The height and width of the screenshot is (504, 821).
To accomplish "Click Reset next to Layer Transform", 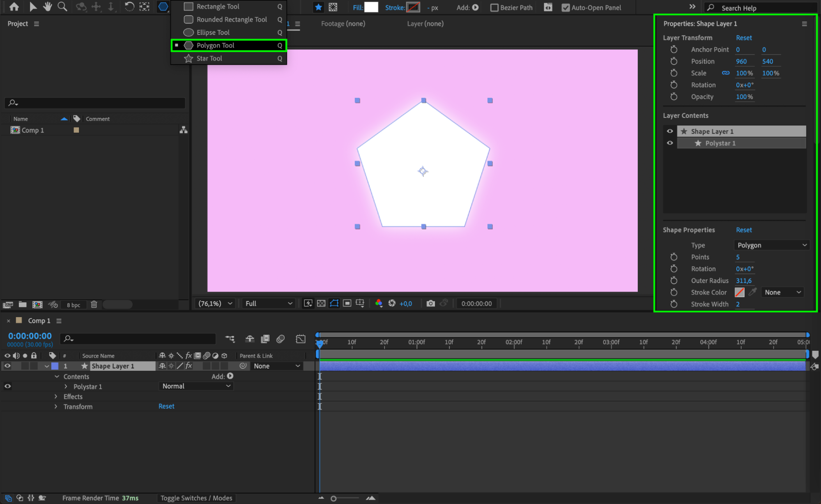I will tap(743, 38).
